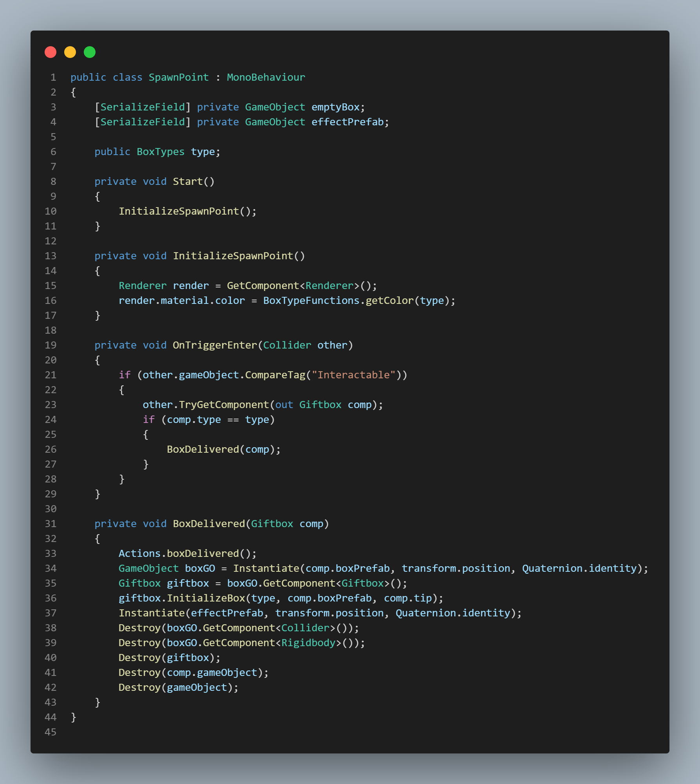Click the Rigidbody type on line 39

pyautogui.click(x=308, y=643)
